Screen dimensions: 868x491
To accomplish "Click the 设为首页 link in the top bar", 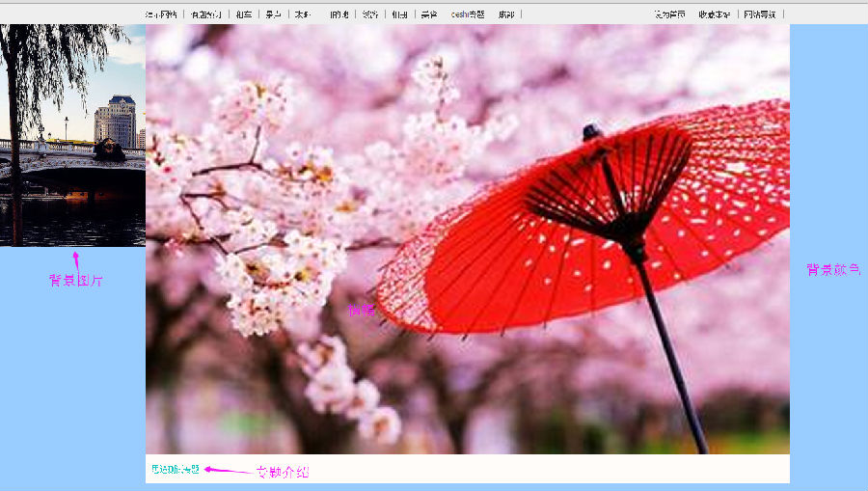I will click(669, 14).
